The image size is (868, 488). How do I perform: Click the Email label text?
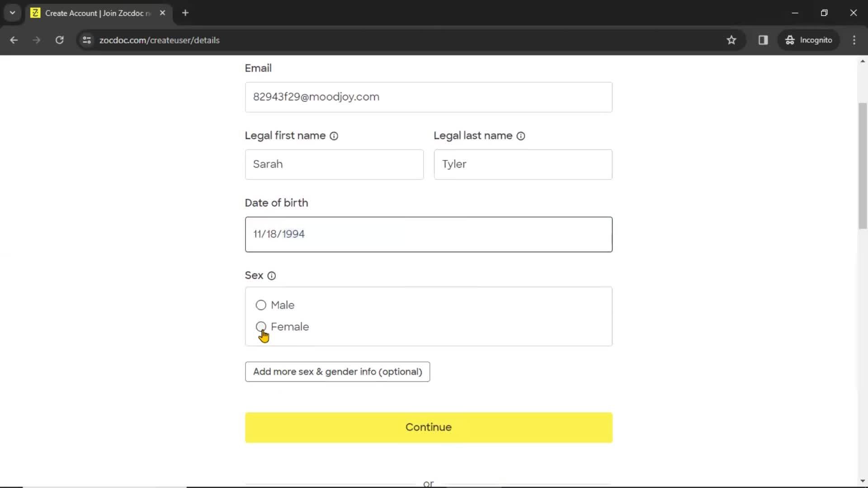258,68
